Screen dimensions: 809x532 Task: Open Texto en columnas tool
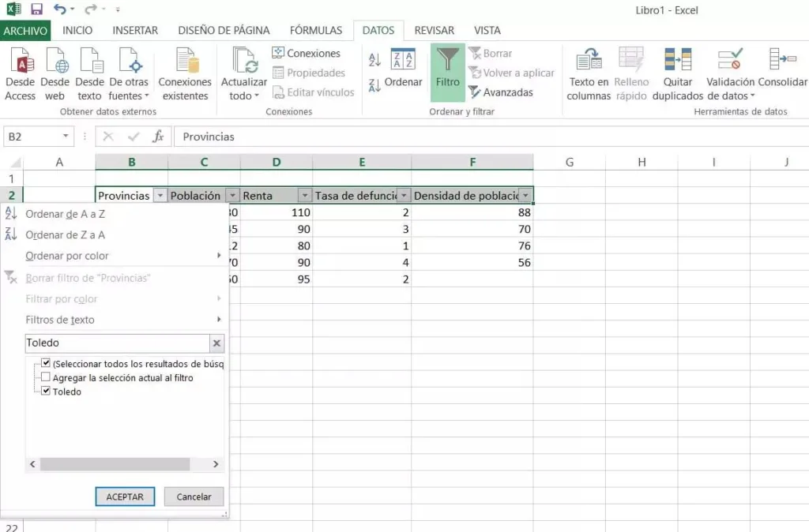(589, 62)
